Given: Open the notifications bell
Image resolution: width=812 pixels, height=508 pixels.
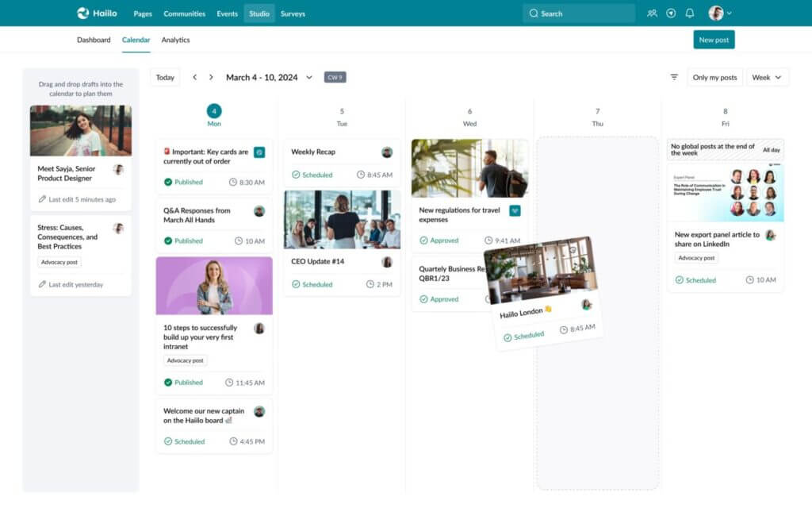Looking at the screenshot, I should click(690, 13).
